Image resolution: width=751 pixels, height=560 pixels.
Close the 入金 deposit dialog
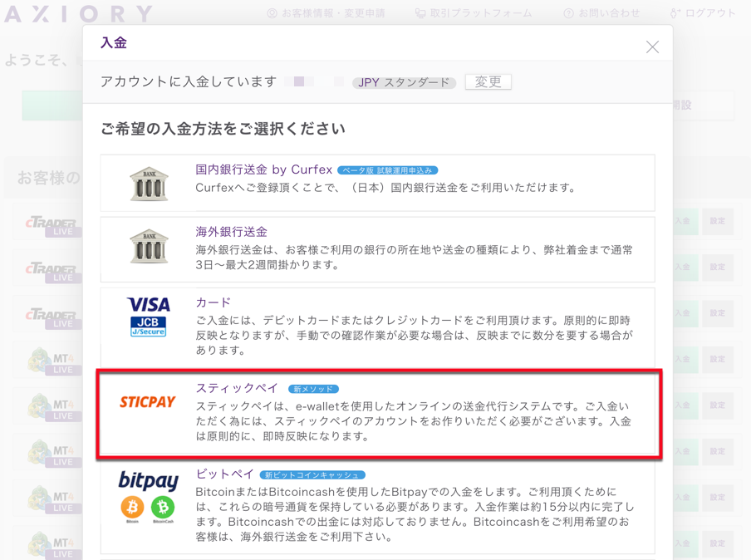click(652, 47)
